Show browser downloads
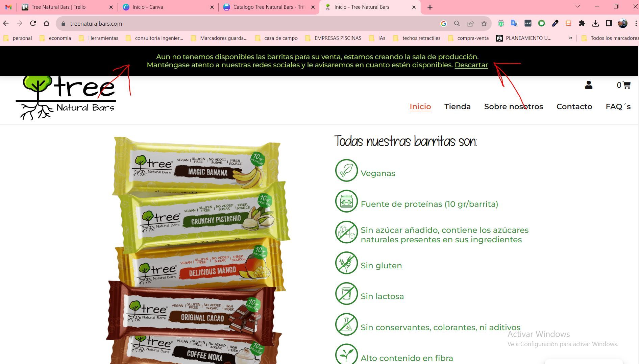Image resolution: width=639 pixels, height=364 pixels. [x=595, y=23]
